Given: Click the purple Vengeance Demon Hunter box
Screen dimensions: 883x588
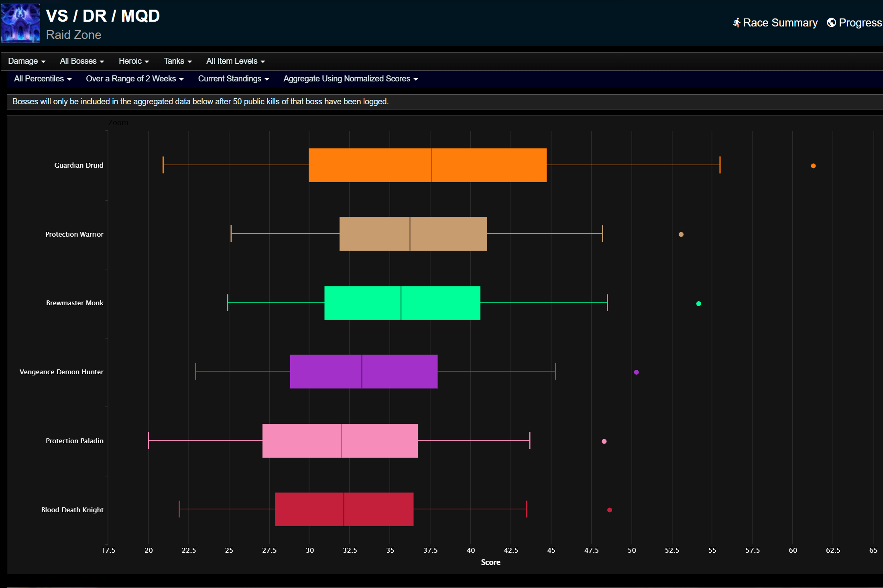Looking at the screenshot, I should [x=364, y=371].
